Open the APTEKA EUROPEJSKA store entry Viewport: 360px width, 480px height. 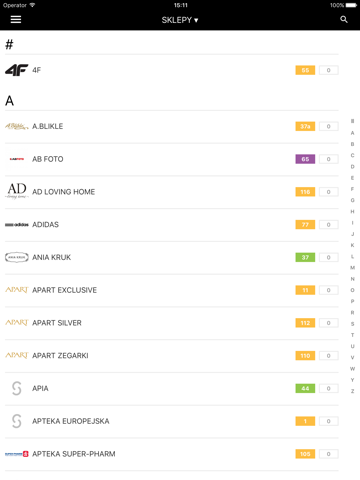pyautogui.click(x=172, y=421)
